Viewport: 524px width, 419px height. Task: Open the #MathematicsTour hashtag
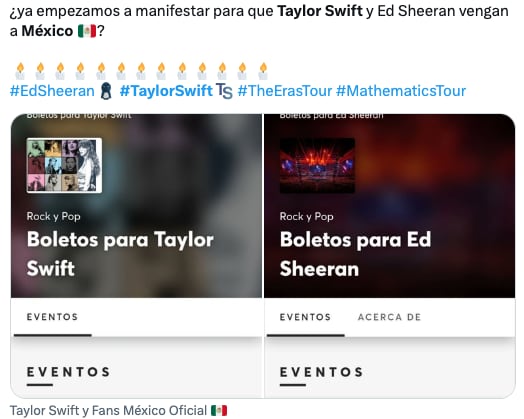coord(401,91)
